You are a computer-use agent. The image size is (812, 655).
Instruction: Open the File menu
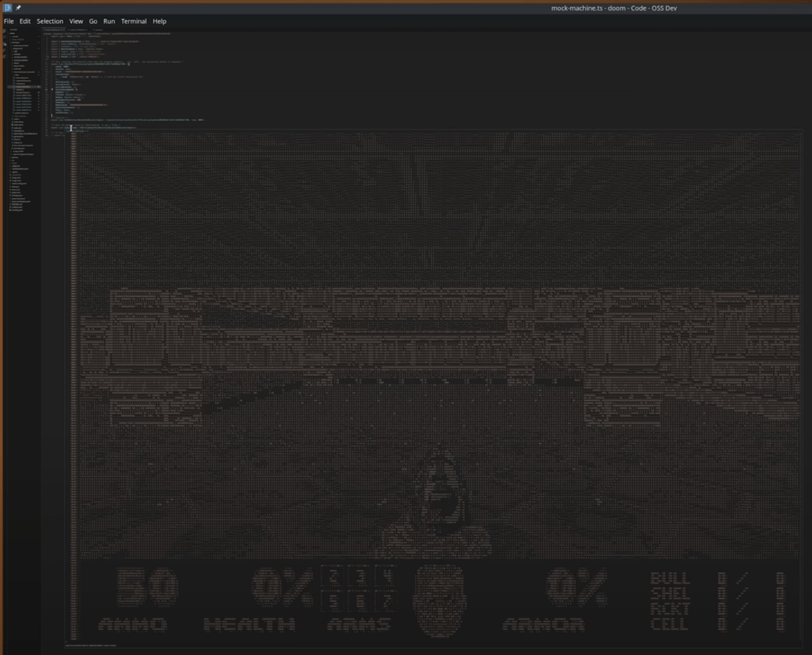(x=9, y=21)
